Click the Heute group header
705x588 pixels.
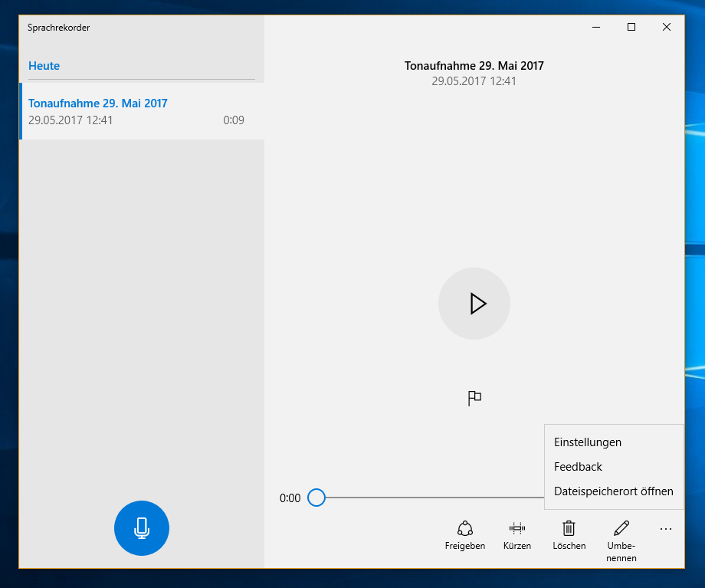[x=44, y=66]
